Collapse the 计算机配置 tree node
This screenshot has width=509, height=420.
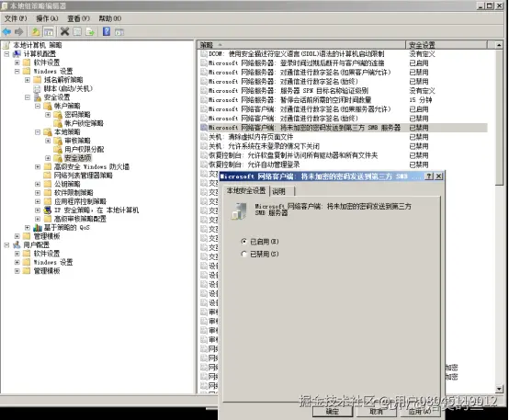(x=6, y=54)
